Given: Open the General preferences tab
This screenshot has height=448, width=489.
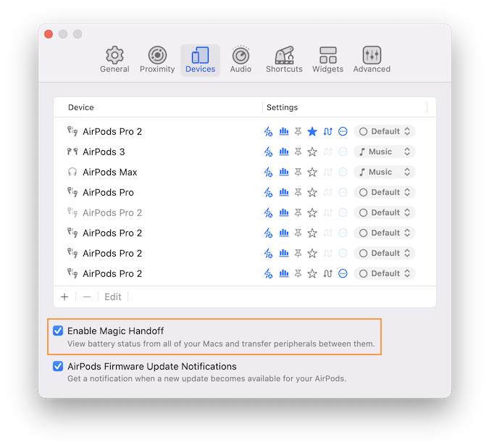Looking at the screenshot, I should (114, 60).
